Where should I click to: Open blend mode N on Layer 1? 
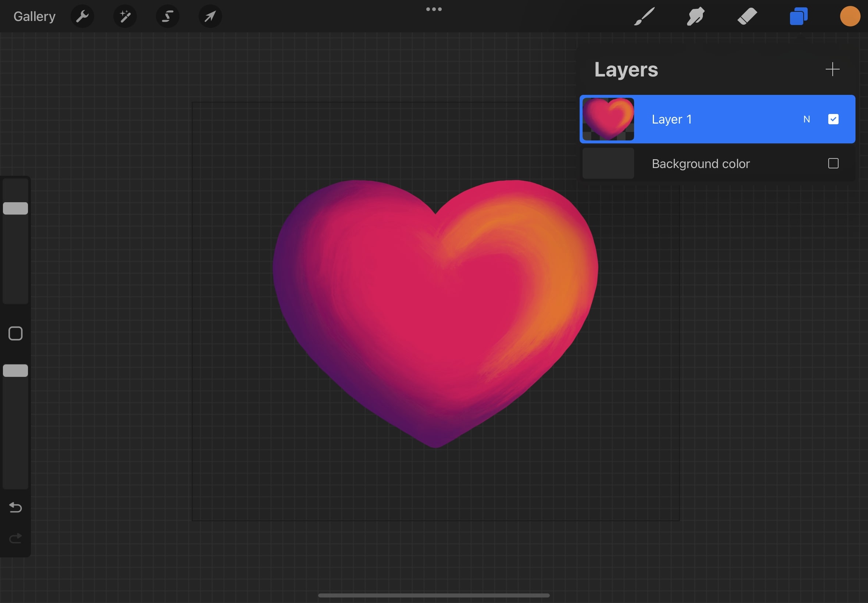tap(807, 119)
